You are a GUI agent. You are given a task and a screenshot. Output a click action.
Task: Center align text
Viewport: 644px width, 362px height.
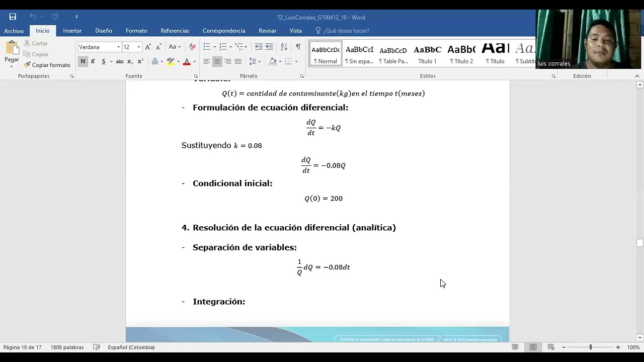217,61
